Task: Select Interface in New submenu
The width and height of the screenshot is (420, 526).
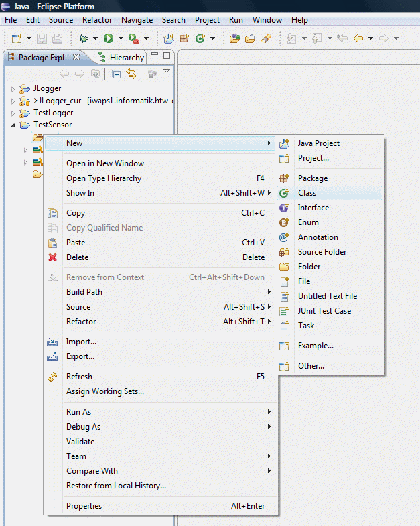Action: (x=330, y=208)
